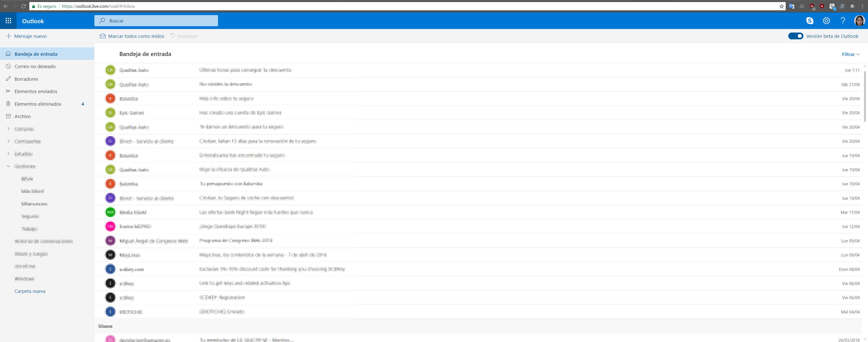This screenshot has height=342, width=868.
Task: Toggle the Versión beta de Outlook switch
Action: [x=796, y=36]
